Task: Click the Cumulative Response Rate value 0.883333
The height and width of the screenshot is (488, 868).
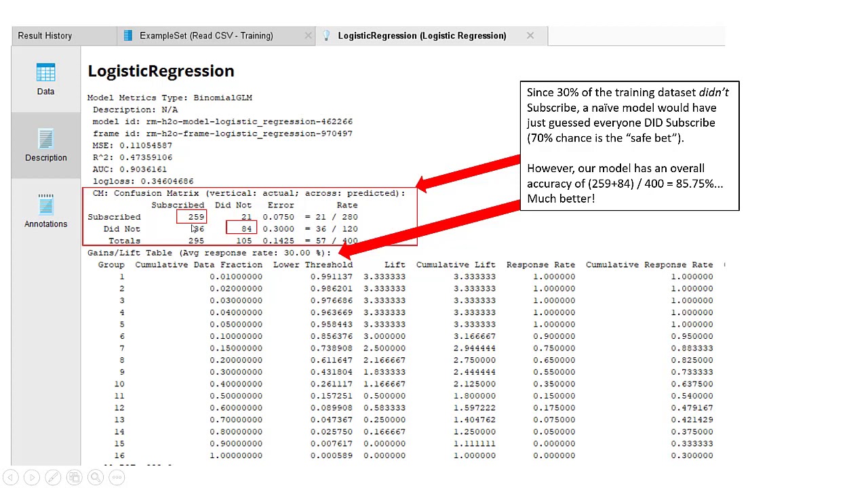Action: [x=692, y=348]
